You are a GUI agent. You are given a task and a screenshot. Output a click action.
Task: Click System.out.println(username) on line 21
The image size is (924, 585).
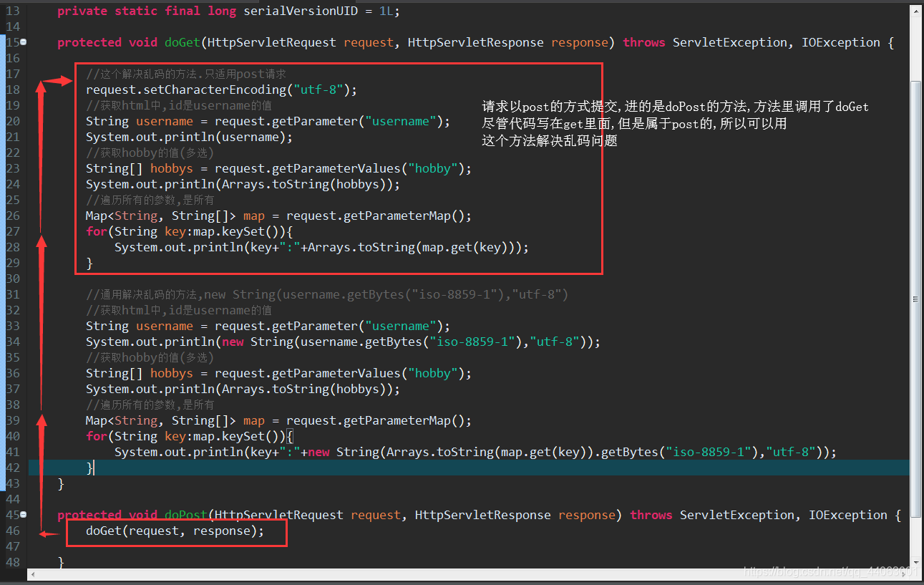pyautogui.click(x=190, y=137)
